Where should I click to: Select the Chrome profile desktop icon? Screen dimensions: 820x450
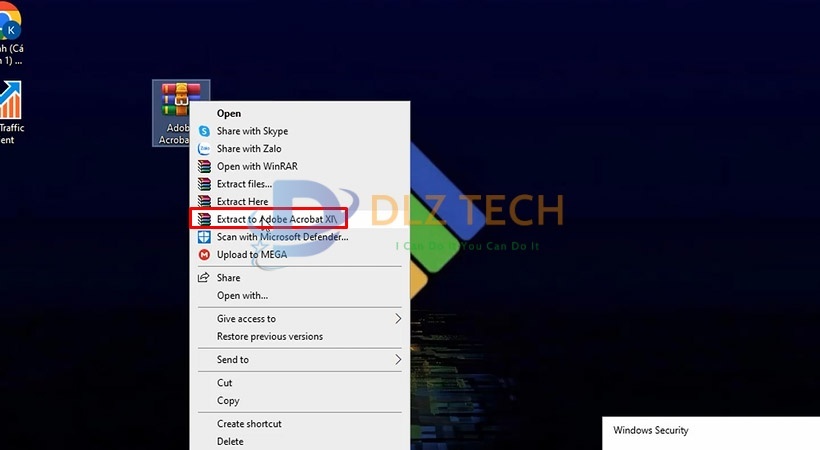11,33
